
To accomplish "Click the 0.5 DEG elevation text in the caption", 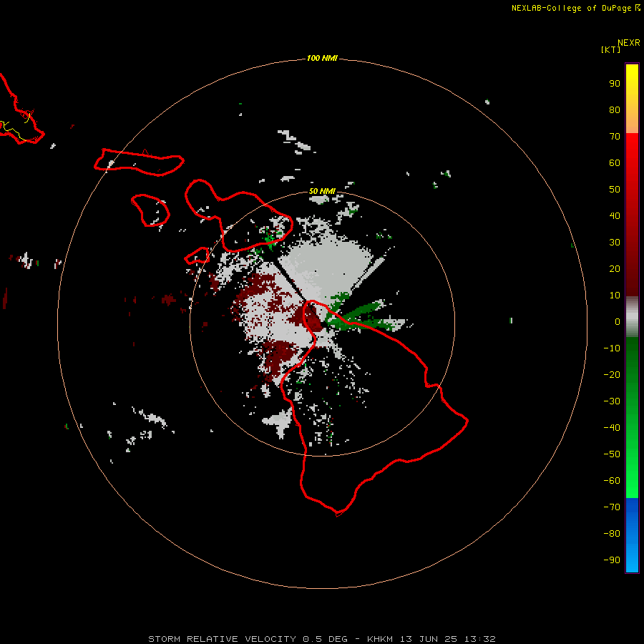I will 325,639.
